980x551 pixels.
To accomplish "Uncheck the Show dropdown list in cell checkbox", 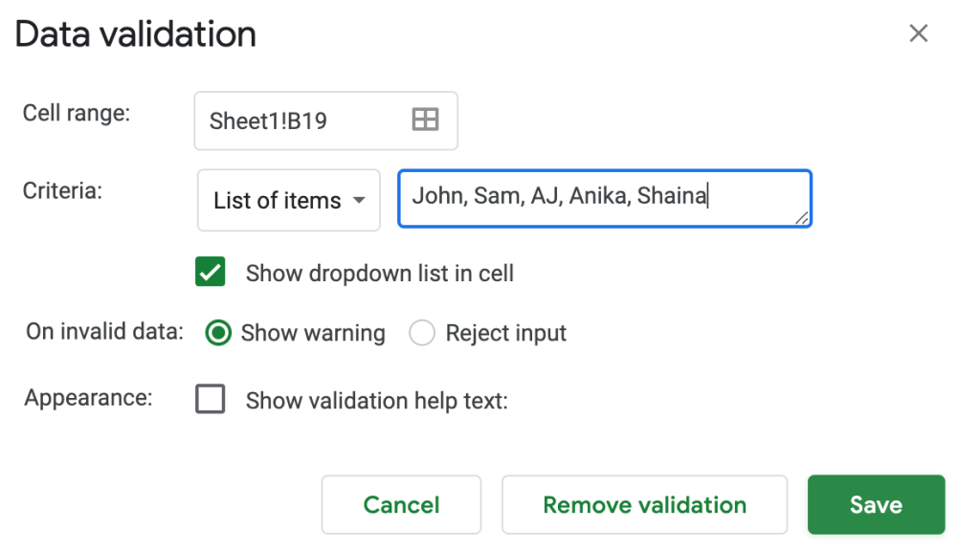I will (211, 273).
